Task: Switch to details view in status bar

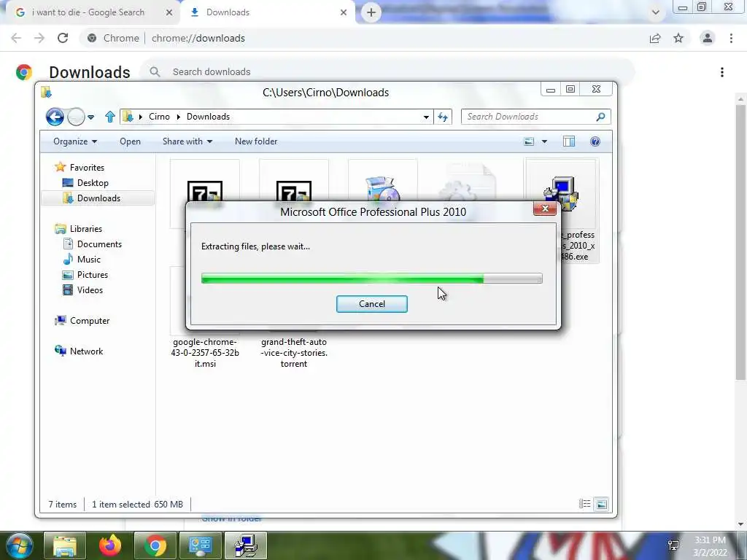Action: tap(584, 504)
